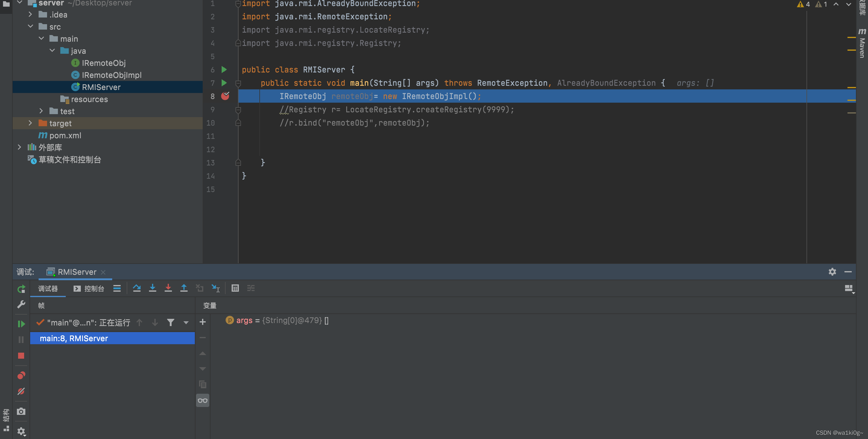Expand the target folder

30,123
